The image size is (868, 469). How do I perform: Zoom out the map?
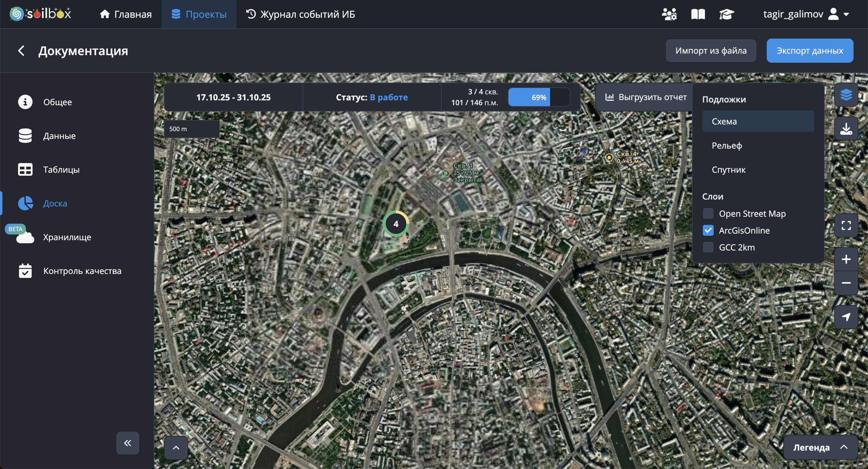point(846,283)
